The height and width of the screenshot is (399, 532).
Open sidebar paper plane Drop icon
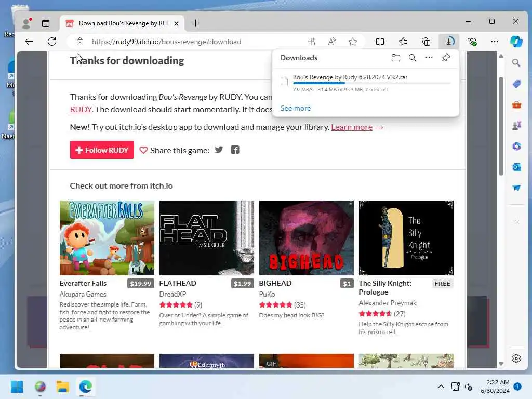point(516,188)
